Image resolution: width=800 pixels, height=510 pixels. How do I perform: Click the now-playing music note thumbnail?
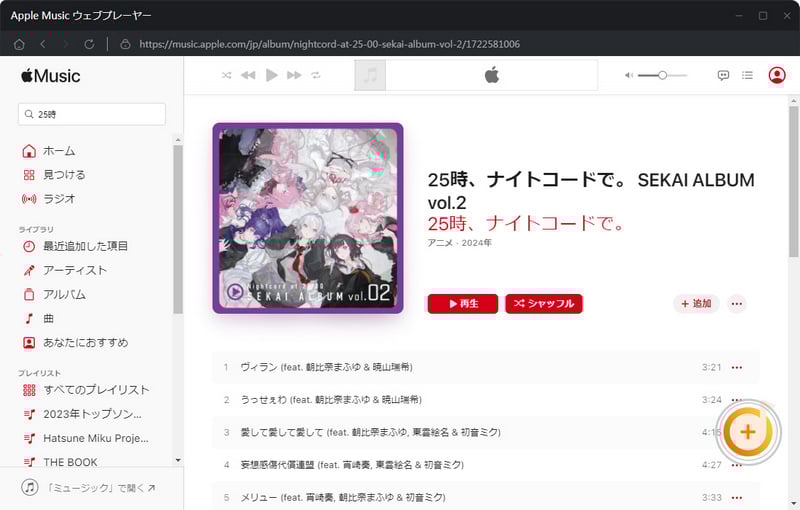pyautogui.click(x=370, y=75)
